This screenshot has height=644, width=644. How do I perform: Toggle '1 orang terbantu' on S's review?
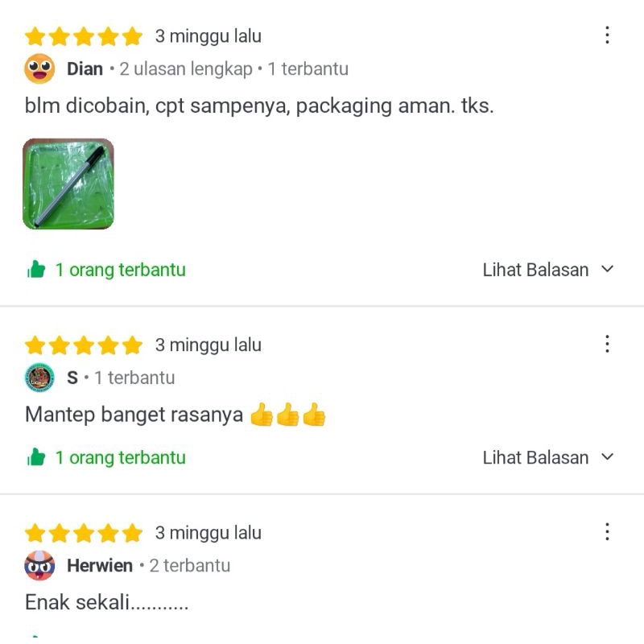click(x=120, y=457)
